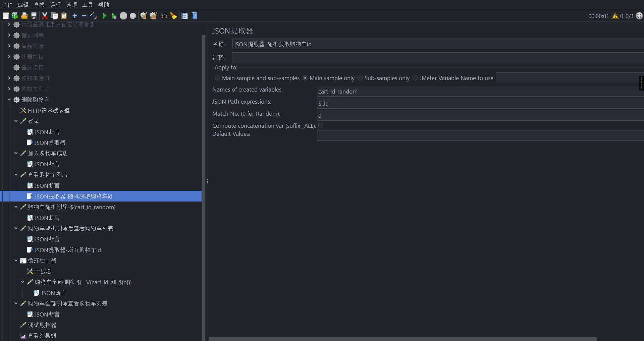The height and width of the screenshot is (341, 644).
Task: Open Help with question mark icon
Action: 195,16
